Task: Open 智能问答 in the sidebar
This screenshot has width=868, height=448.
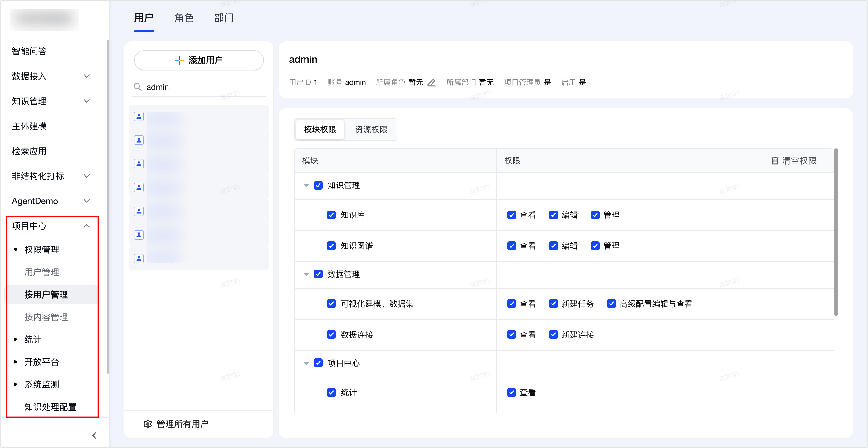Action: [29, 51]
